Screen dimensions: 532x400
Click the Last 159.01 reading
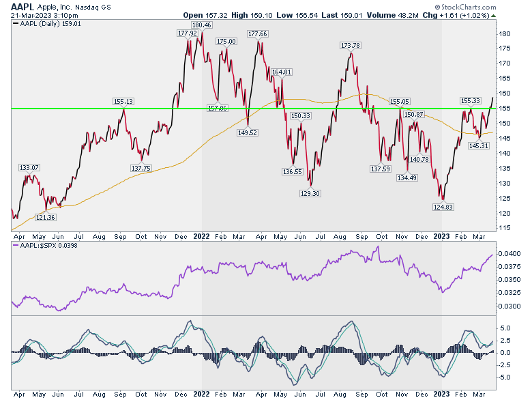click(342, 15)
